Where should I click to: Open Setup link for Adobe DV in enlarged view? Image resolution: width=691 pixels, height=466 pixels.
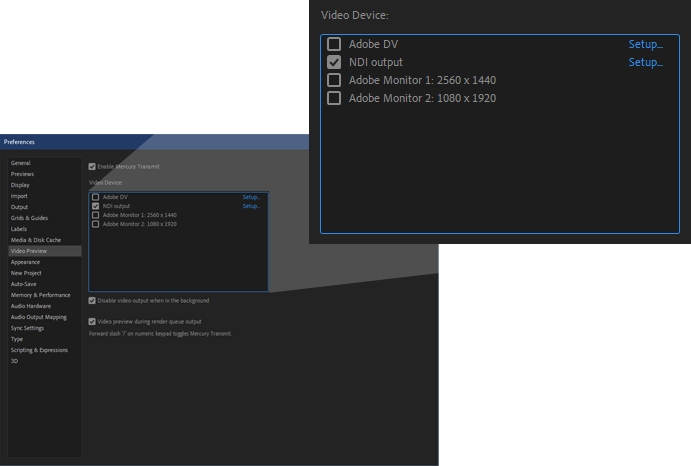645,44
